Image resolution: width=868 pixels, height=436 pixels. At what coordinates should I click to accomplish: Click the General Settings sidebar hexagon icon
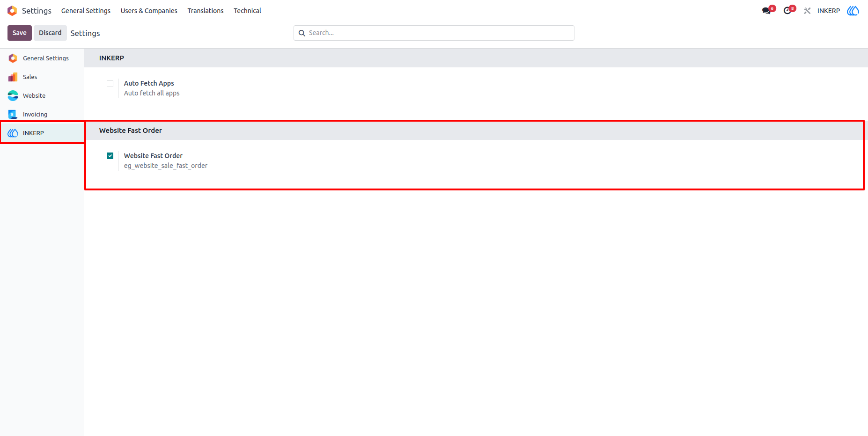point(13,58)
